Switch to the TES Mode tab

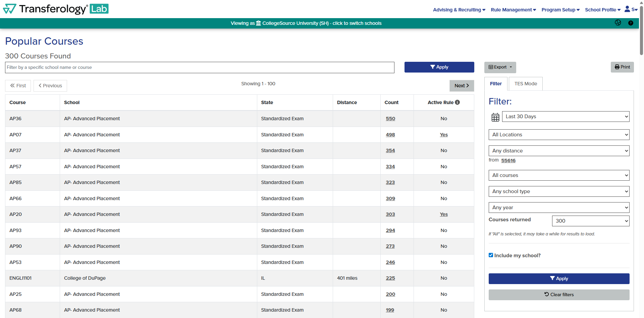(525, 84)
